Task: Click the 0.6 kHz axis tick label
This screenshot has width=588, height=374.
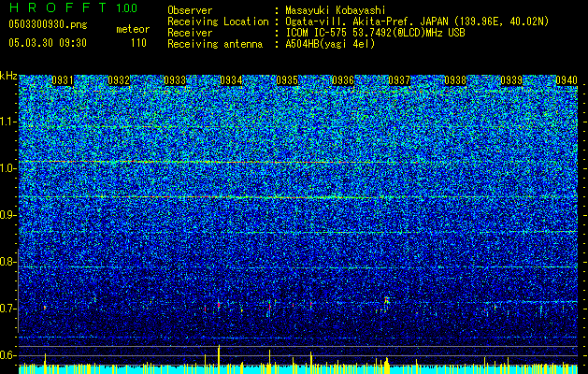Action: coord(7,355)
